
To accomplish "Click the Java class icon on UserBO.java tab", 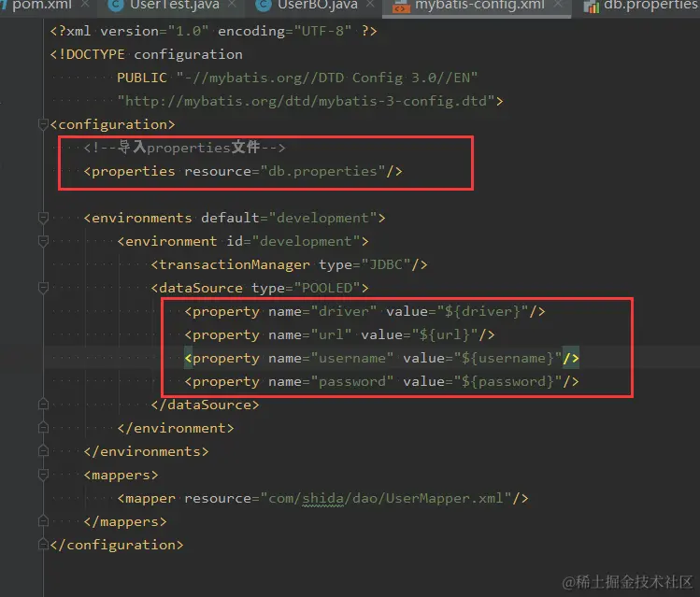I will [x=264, y=6].
